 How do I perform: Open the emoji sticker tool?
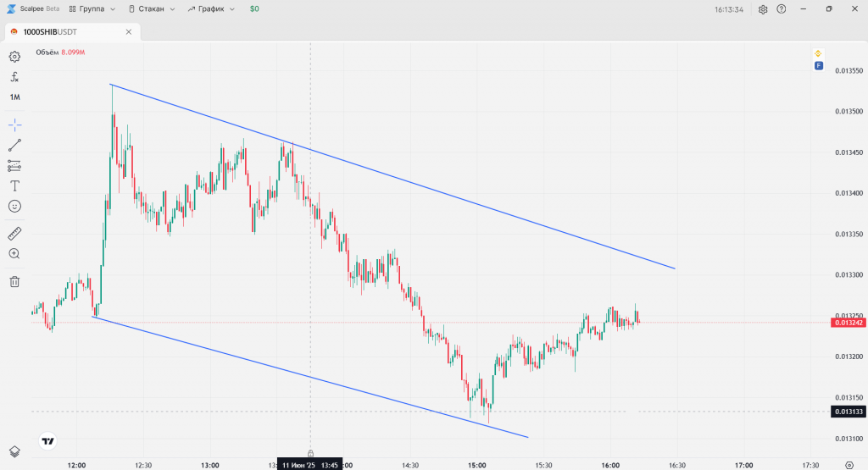(x=14, y=206)
